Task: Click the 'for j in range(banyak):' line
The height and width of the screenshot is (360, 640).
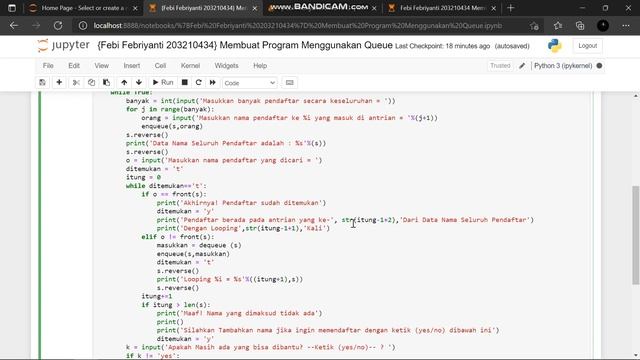Action: pos(170,109)
